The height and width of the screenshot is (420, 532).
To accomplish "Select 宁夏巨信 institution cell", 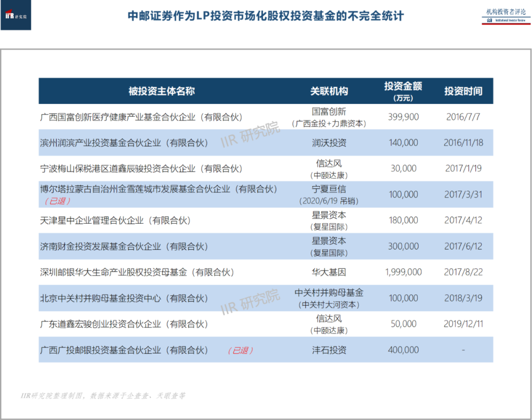I will [x=329, y=195].
